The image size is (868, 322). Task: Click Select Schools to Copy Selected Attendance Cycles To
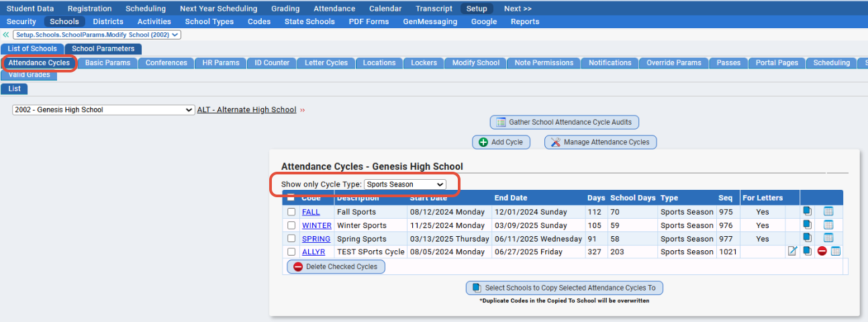565,288
